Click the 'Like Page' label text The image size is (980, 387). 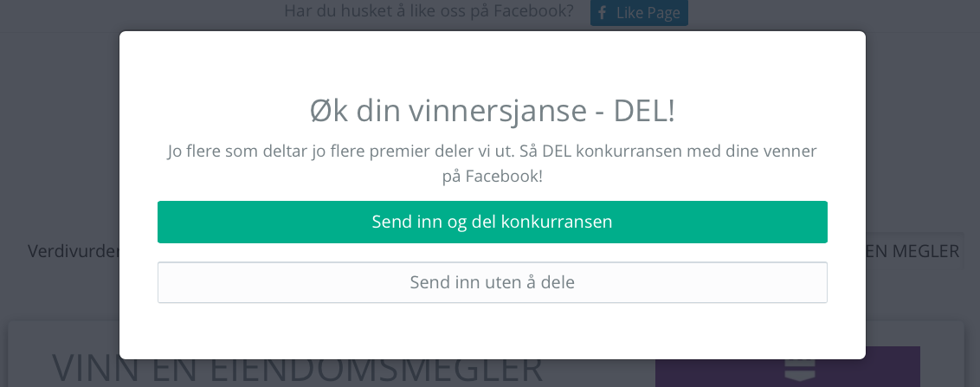coord(648,13)
